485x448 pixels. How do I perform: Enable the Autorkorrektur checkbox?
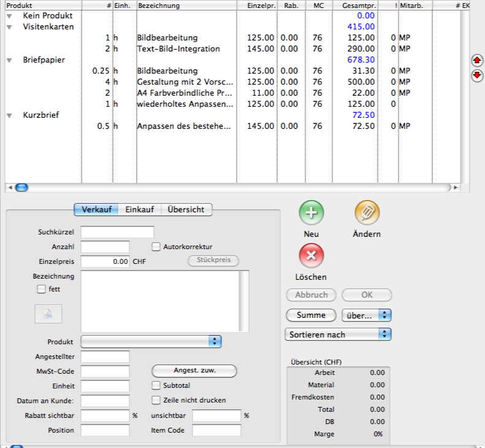pos(156,247)
